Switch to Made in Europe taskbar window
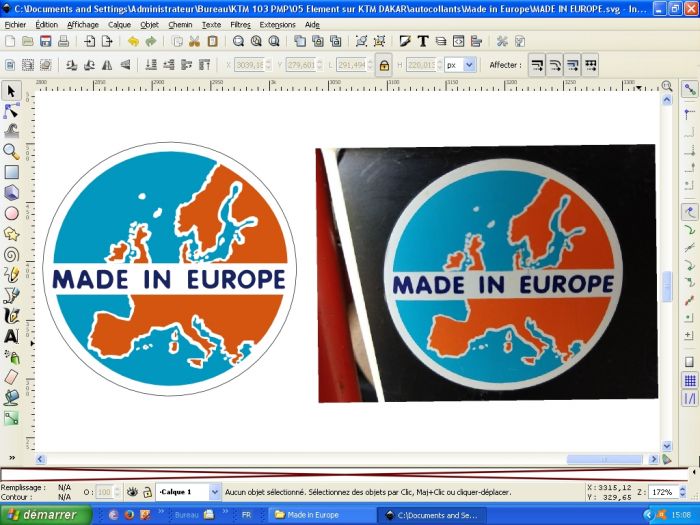 click(320, 515)
